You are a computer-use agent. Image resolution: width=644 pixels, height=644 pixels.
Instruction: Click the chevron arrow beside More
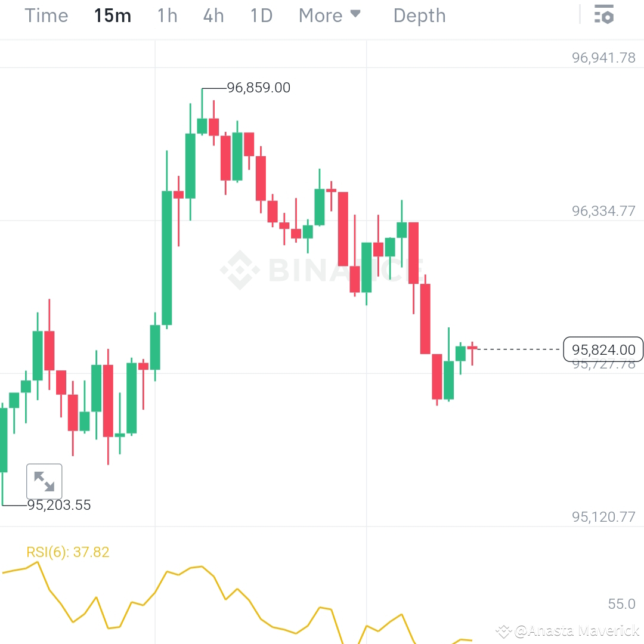coord(354,14)
